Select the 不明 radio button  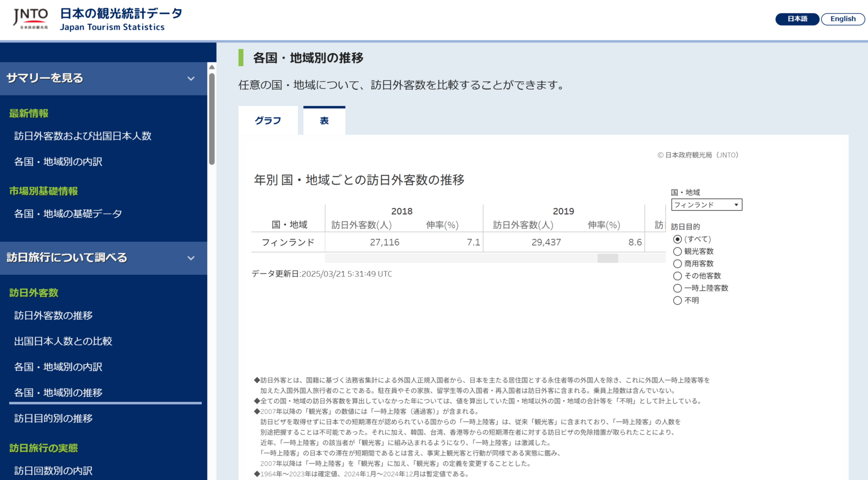(677, 300)
